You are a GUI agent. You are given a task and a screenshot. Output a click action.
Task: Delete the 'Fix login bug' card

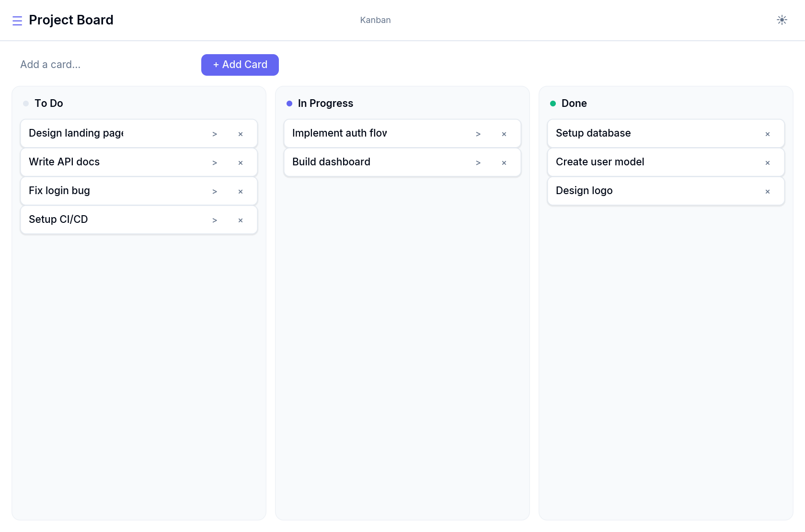point(241,192)
